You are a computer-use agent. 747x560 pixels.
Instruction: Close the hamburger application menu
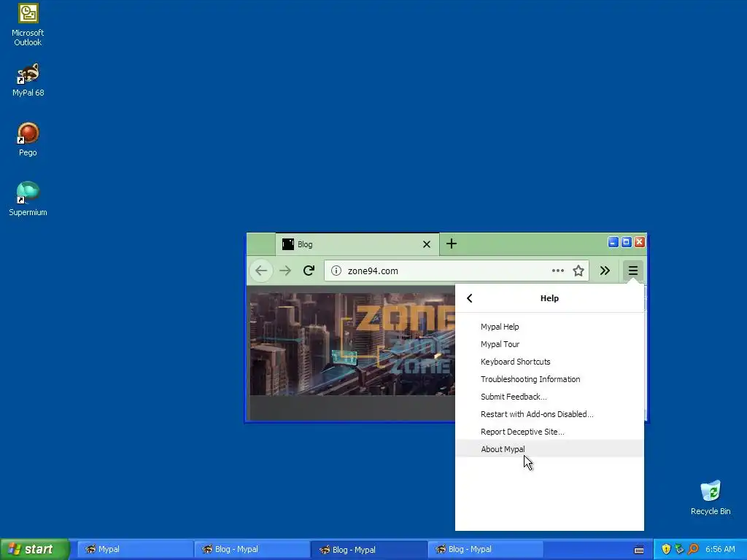pos(632,271)
